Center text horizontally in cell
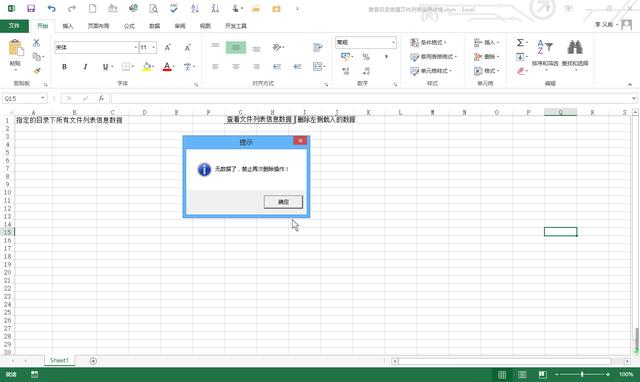The image size is (640, 382). (236, 67)
